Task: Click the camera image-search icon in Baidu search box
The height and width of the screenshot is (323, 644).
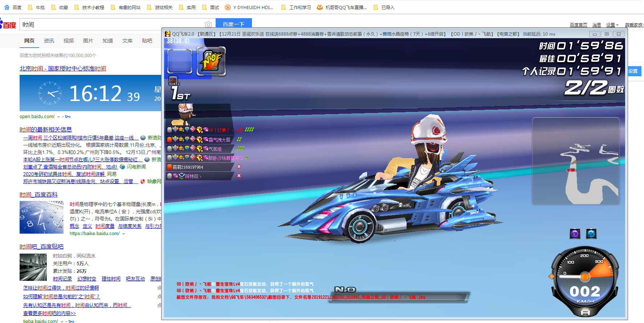Action: (208, 24)
